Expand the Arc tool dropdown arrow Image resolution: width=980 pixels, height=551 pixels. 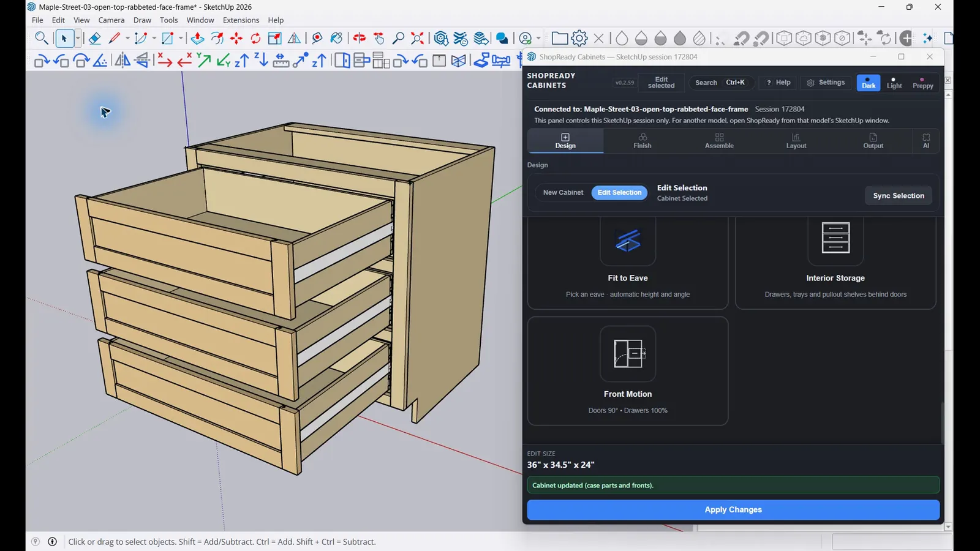tap(154, 39)
